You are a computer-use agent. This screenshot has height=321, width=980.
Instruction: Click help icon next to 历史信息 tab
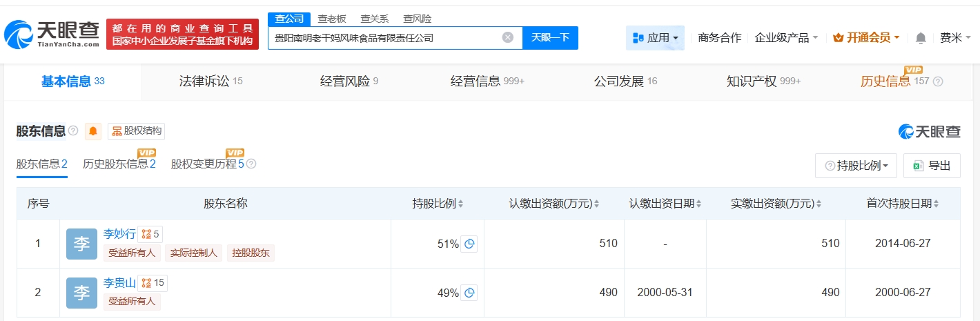(938, 81)
